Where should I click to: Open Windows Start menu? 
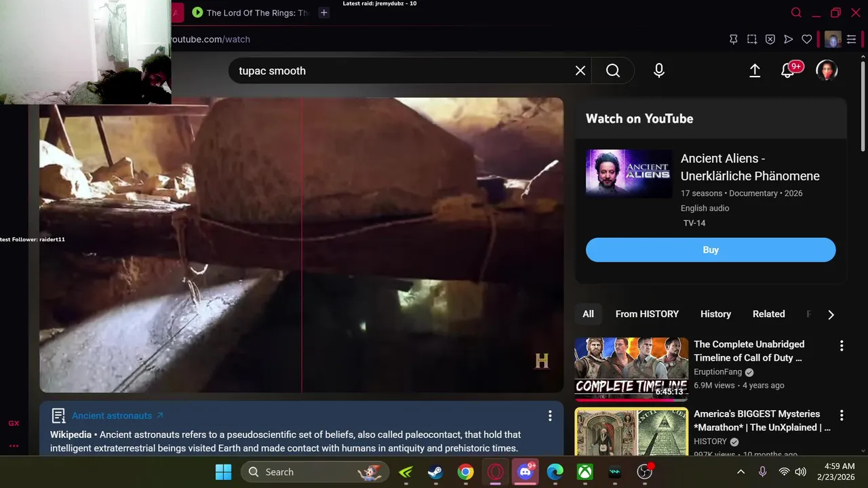(x=223, y=472)
